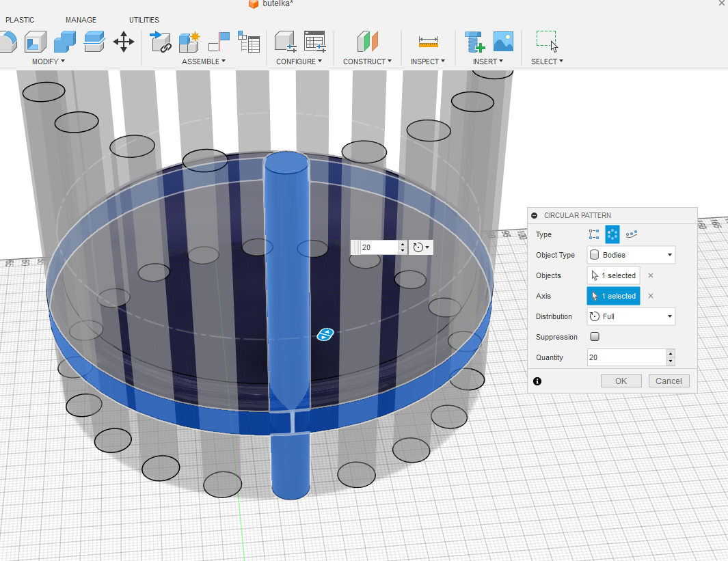Image resolution: width=728 pixels, height=561 pixels.
Task: Increase Quantity with the up stepper
Action: [x=670, y=354]
